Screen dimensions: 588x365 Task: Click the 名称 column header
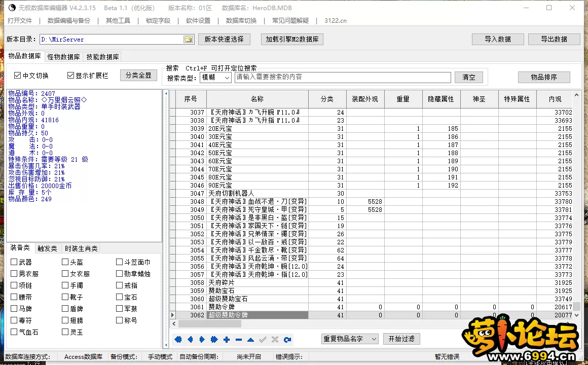258,99
